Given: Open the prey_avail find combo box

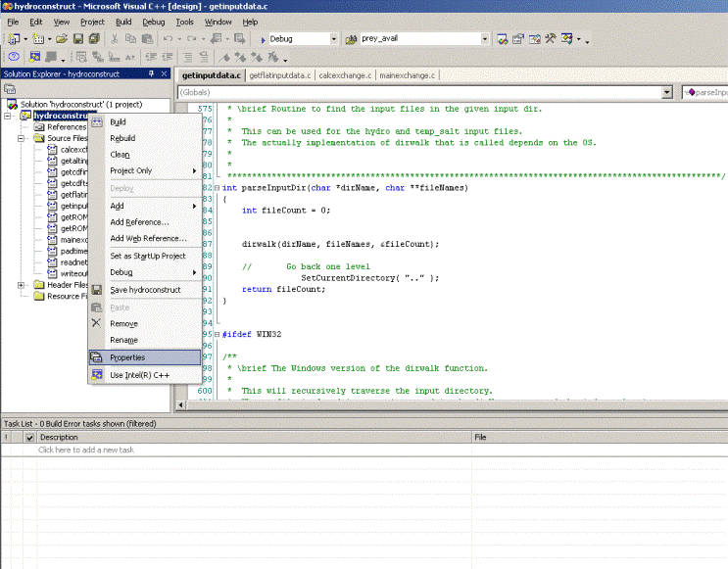Looking at the screenshot, I should tap(485, 39).
